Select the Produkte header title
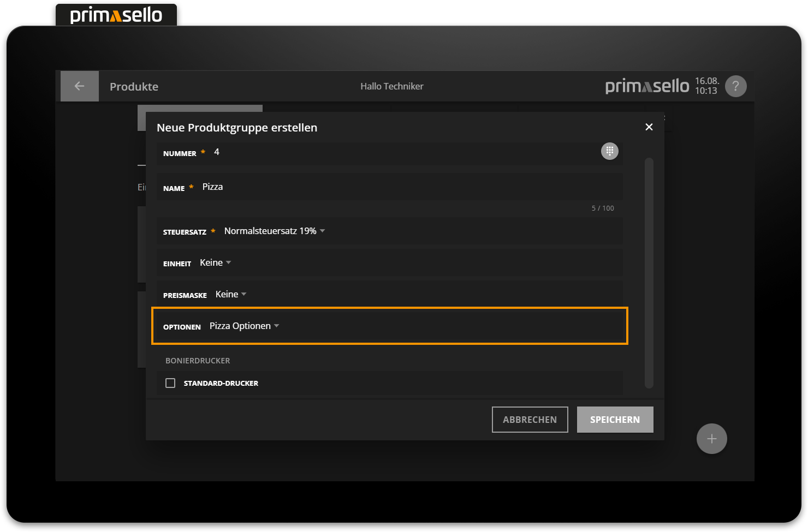 (x=134, y=86)
